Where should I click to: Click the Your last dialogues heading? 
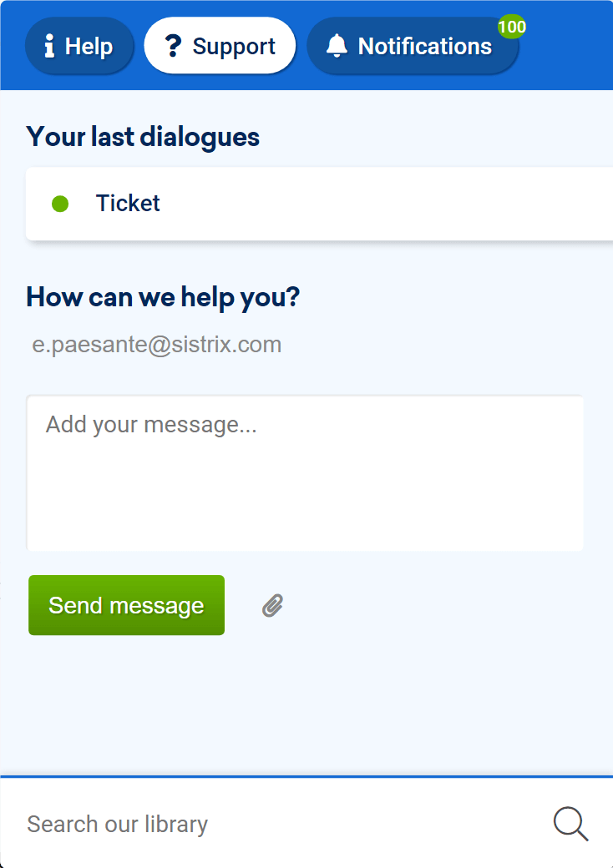[x=143, y=137]
